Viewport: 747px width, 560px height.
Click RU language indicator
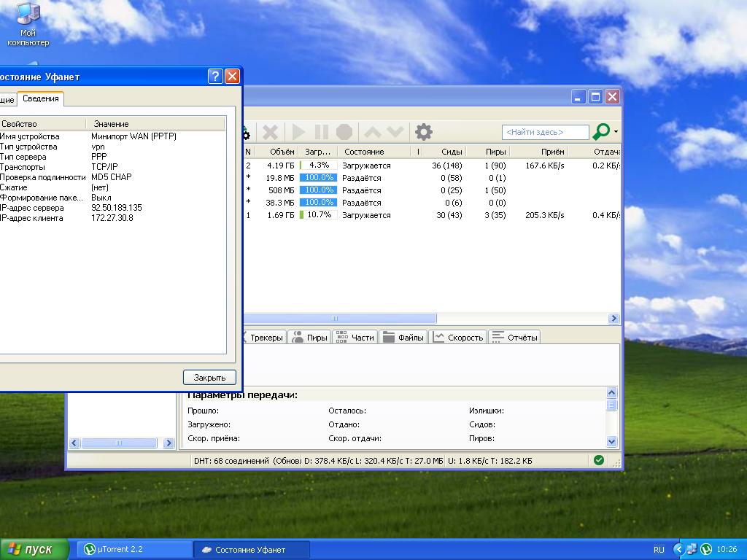point(659,550)
